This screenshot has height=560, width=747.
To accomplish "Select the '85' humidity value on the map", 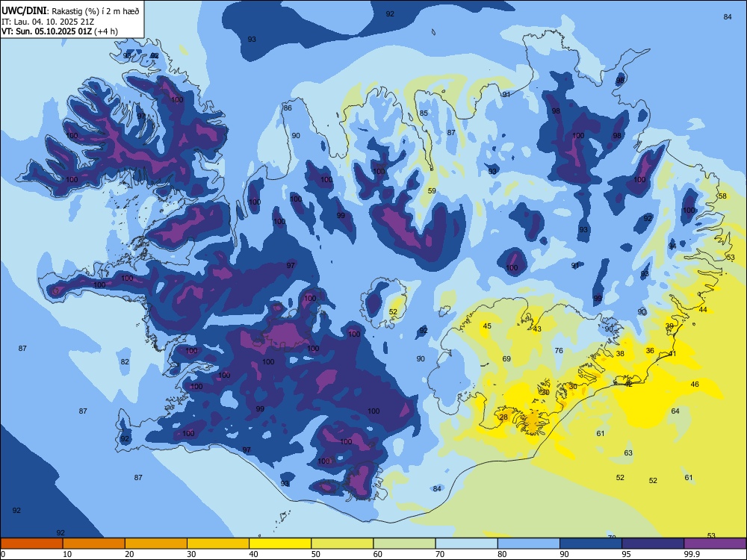I will pos(424,113).
